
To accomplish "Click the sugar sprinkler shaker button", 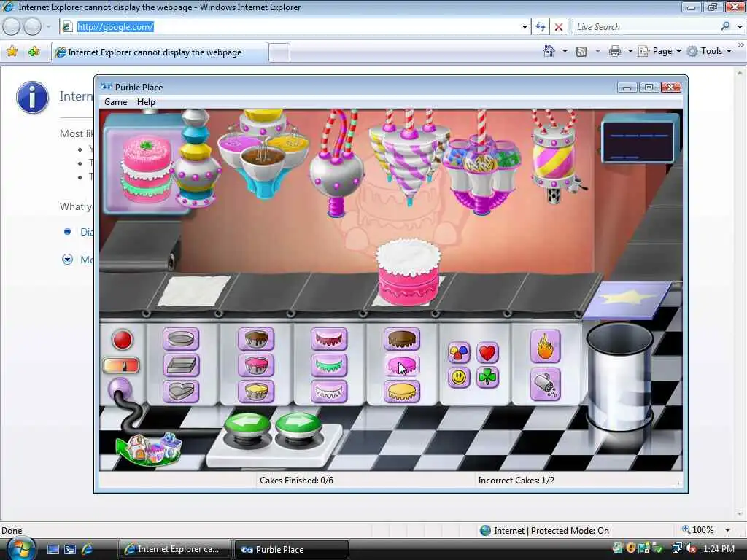I will coord(545,384).
